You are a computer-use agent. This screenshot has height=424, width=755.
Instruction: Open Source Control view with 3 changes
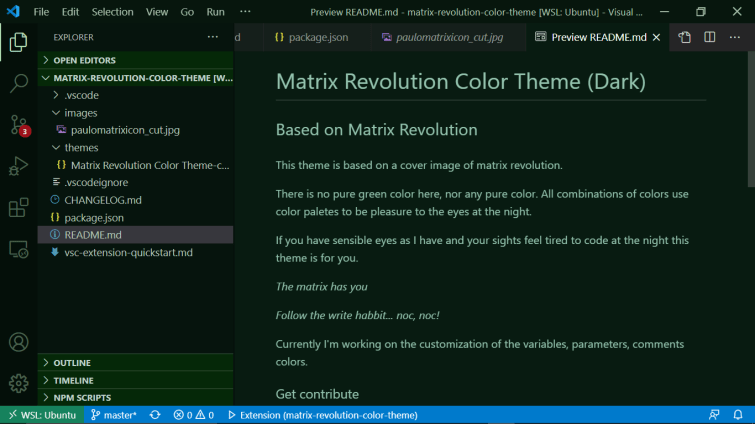[19, 125]
